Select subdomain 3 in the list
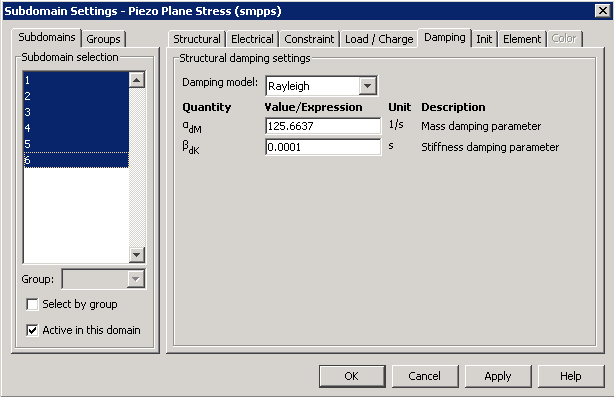This screenshot has height=397, width=614. [x=76, y=112]
